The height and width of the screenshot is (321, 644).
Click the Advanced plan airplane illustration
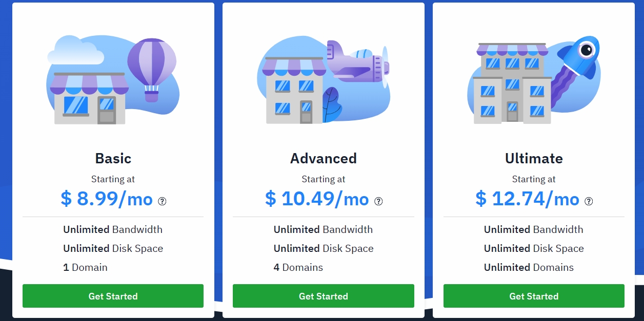[358, 63]
